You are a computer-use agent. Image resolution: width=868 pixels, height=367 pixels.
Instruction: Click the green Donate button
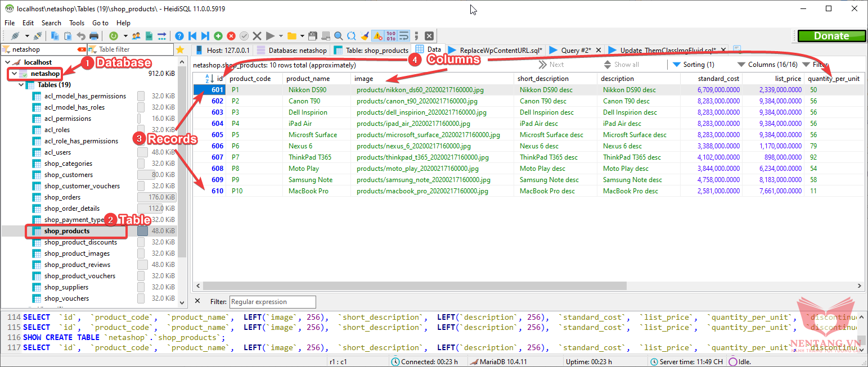click(x=831, y=36)
